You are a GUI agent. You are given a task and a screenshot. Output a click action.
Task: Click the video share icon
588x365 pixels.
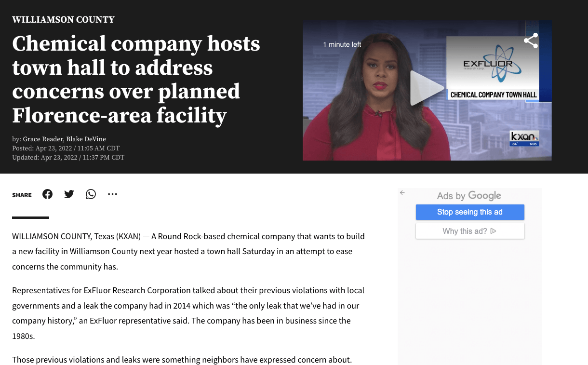[531, 41]
